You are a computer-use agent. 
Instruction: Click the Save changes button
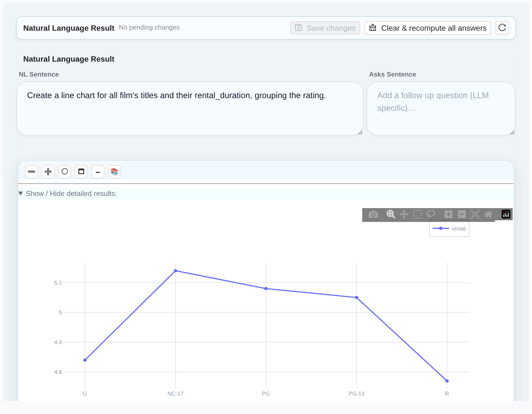click(x=325, y=28)
